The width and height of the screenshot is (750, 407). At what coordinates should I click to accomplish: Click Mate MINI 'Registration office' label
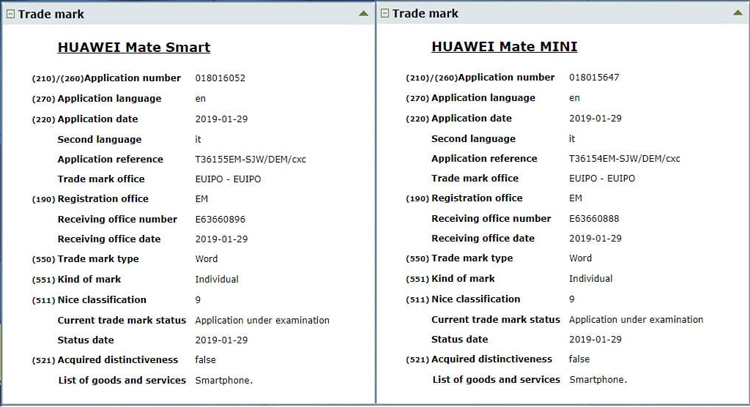pos(477,198)
